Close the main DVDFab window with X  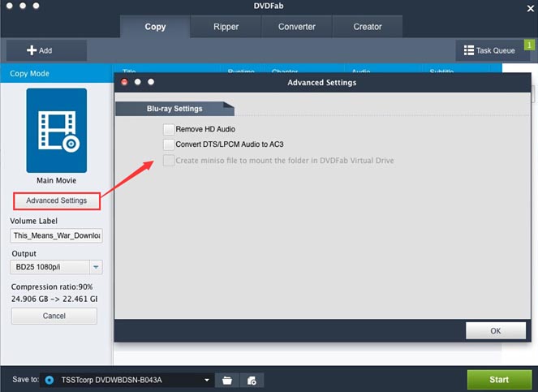(531, 9)
